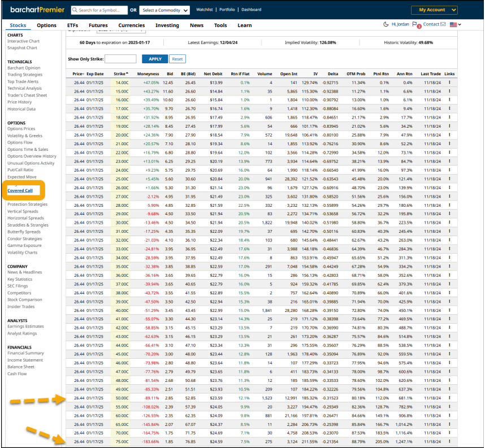Viewport: 485px width, 448px height.
Task: Open Analyst Ratings sidebar link
Action: point(22,333)
